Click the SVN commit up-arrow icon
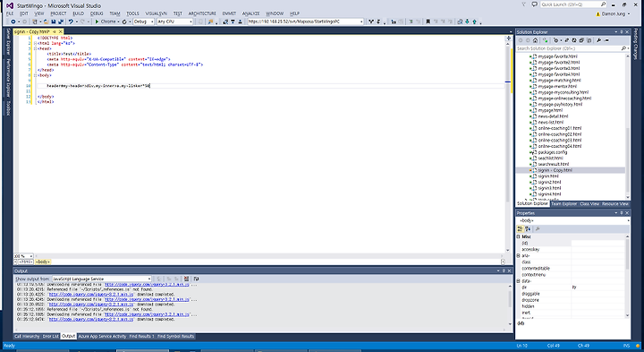This screenshot has width=644, height=352. (474, 21)
